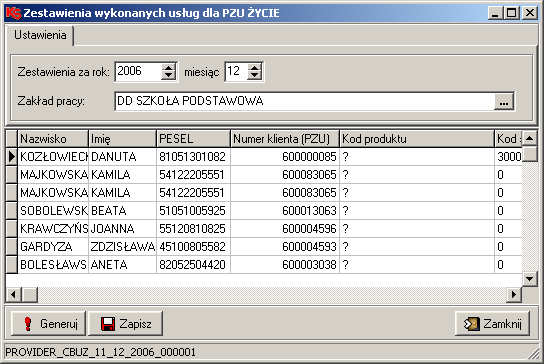Viewport: 544px width, 364px height.
Task: Click client number 600013063
Action: point(285,211)
